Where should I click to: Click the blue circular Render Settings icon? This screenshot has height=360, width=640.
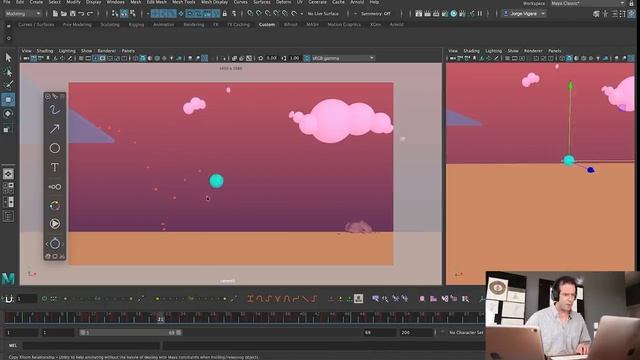click(453, 13)
